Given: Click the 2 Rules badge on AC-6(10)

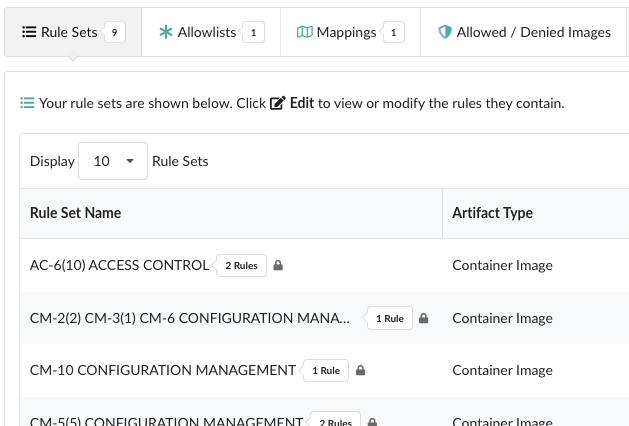Looking at the screenshot, I should pyautogui.click(x=241, y=266).
